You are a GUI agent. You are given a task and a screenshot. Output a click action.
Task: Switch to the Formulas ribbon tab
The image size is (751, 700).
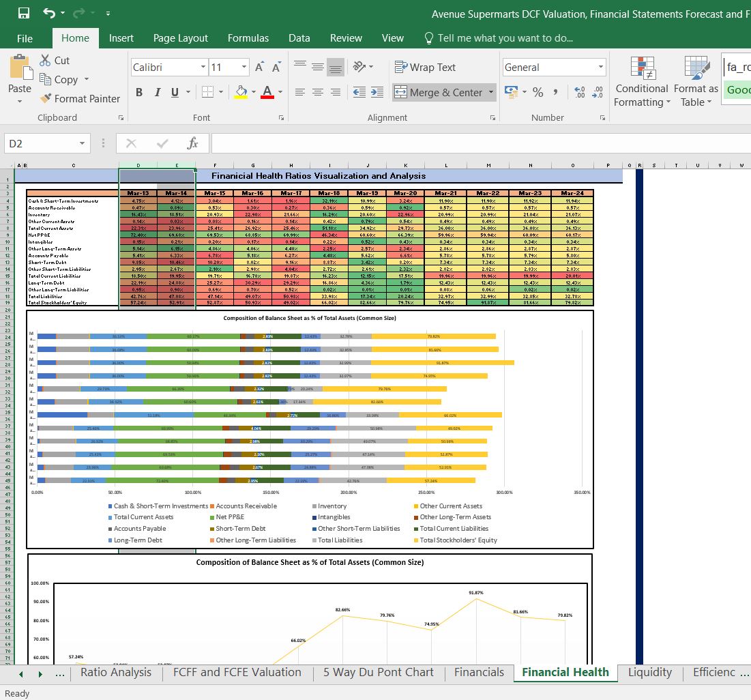coord(248,38)
